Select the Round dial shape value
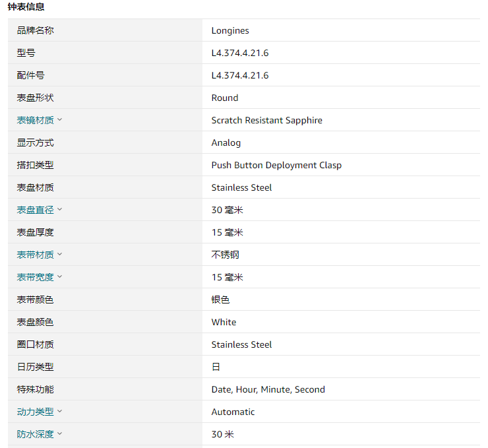Screen dimensions: 488x448 pos(225,98)
